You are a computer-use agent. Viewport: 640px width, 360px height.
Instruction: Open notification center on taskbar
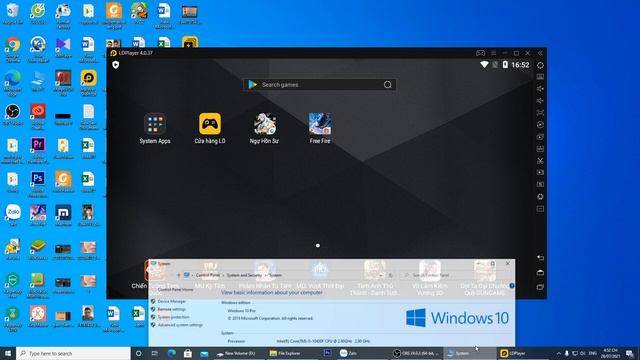630,353
